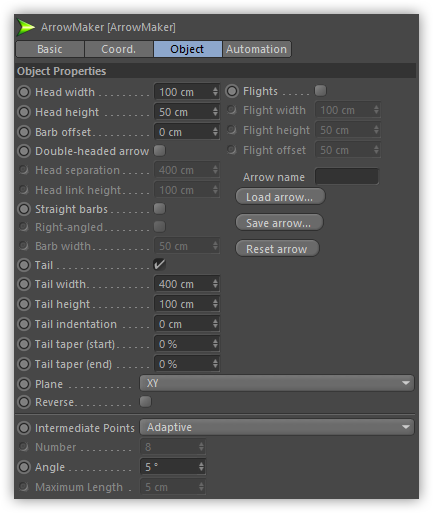Click the Object Properties section header

click(216, 71)
